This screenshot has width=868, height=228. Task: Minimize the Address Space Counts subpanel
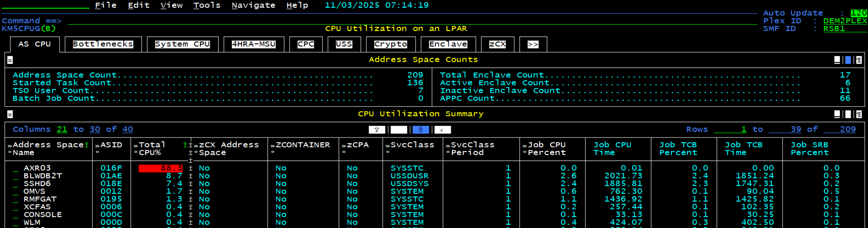pyautogui.click(x=837, y=60)
